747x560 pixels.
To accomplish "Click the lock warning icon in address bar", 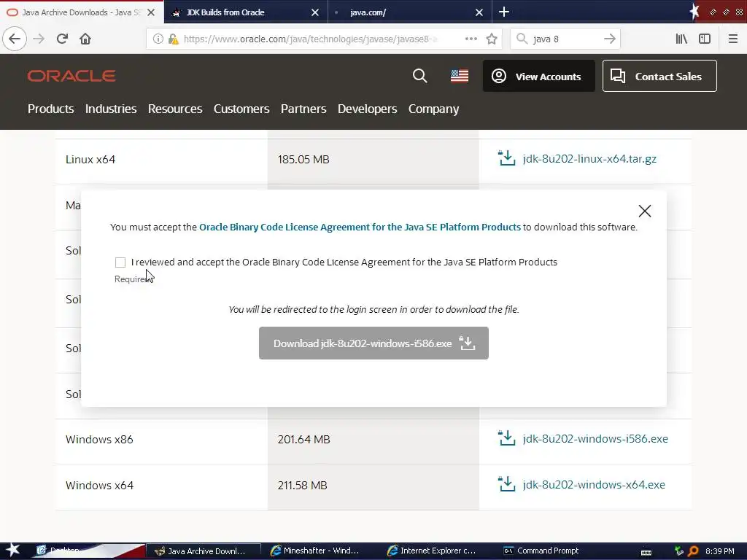I will 174,39.
